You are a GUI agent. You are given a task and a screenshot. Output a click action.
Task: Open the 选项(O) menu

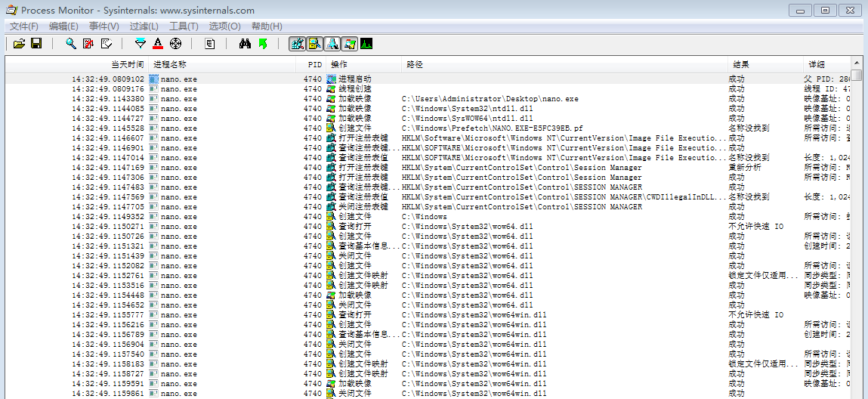pyautogui.click(x=225, y=26)
